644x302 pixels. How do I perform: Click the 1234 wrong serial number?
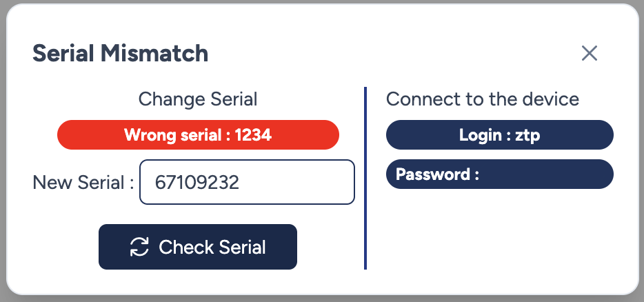click(x=253, y=135)
